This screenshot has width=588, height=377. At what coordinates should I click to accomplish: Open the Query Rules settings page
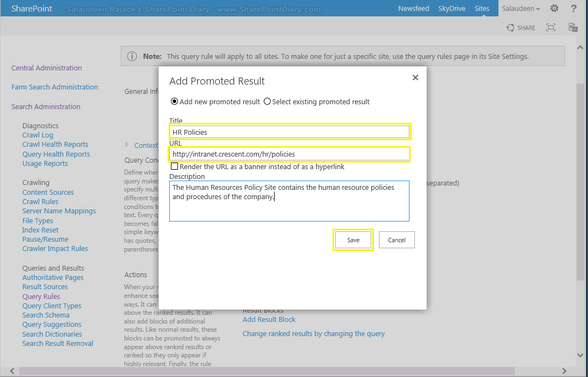[41, 296]
